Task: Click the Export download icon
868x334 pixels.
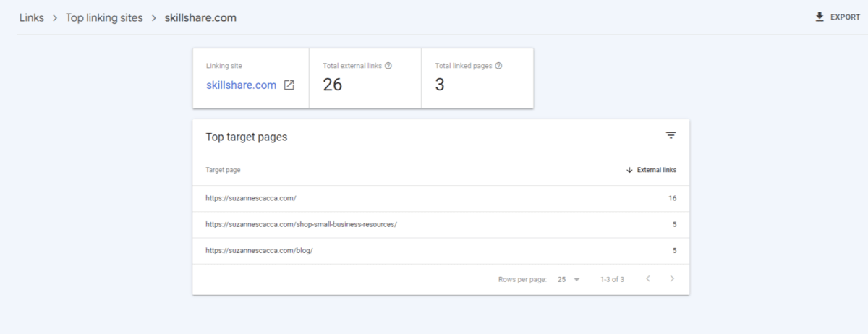Action: tap(820, 17)
